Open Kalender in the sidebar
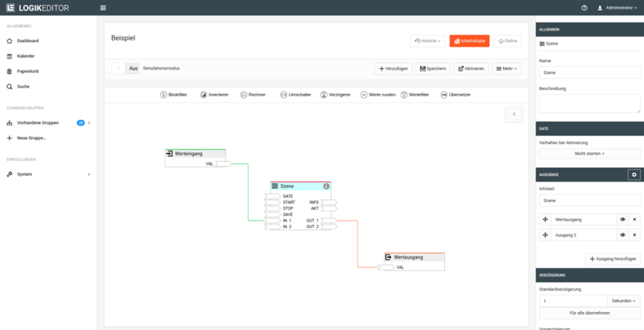The width and height of the screenshot is (644, 330). pos(25,56)
